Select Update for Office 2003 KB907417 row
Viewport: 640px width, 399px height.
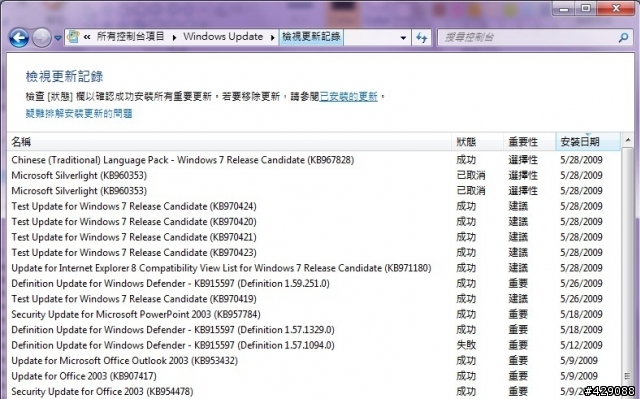(314, 376)
